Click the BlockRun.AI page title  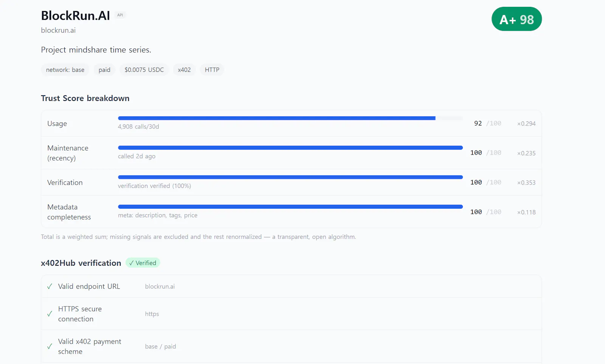click(x=76, y=15)
